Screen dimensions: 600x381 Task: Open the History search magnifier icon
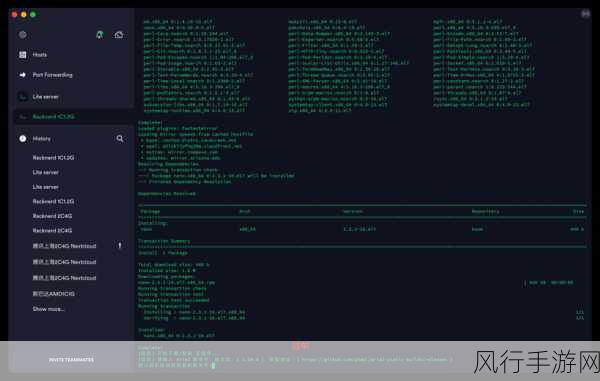click(x=120, y=138)
